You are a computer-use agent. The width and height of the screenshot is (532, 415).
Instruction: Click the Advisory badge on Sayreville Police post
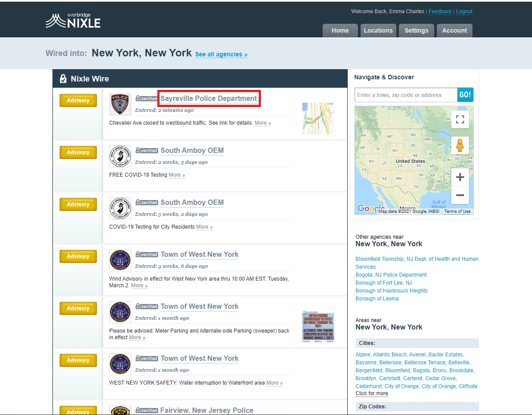coord(78,100)
